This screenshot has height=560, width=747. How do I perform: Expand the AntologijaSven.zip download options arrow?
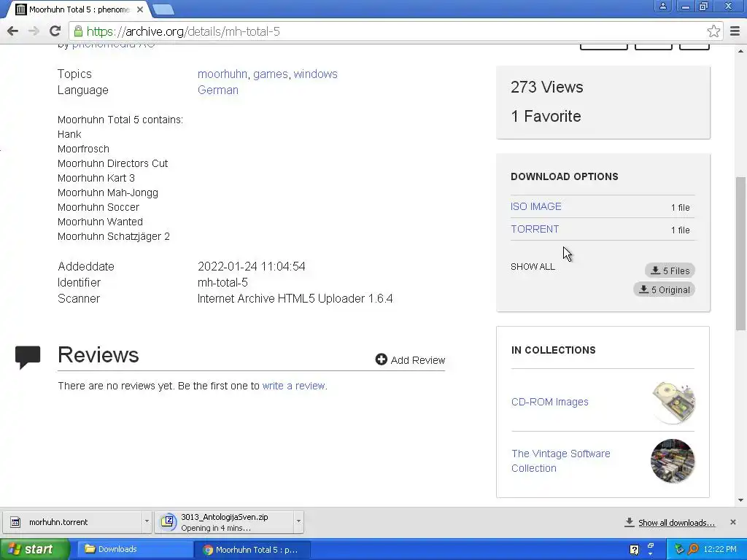[x=298, y=521]
